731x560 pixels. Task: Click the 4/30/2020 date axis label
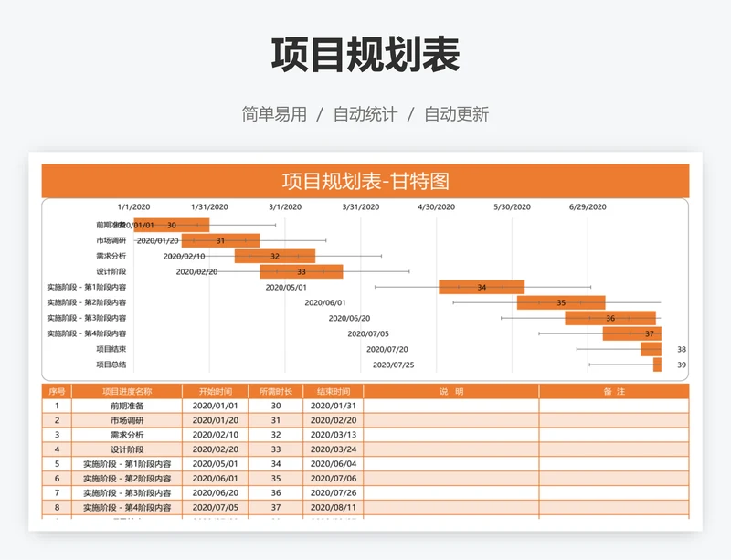437,207
